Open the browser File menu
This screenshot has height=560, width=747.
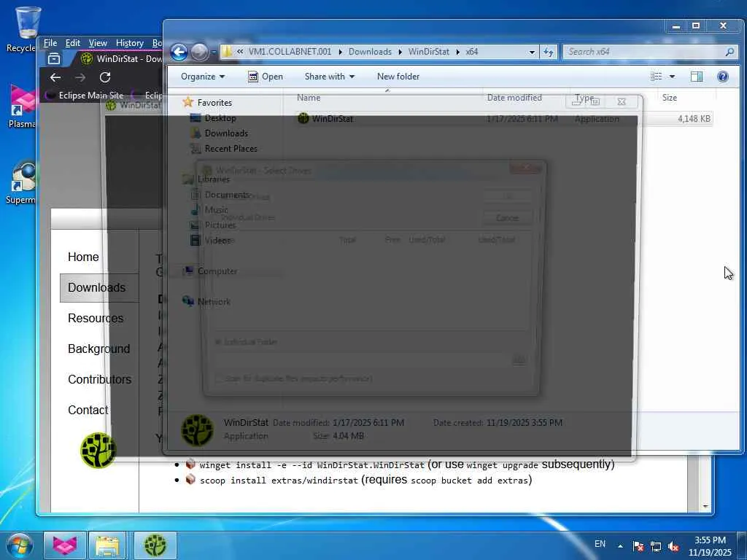coord(50,43)
